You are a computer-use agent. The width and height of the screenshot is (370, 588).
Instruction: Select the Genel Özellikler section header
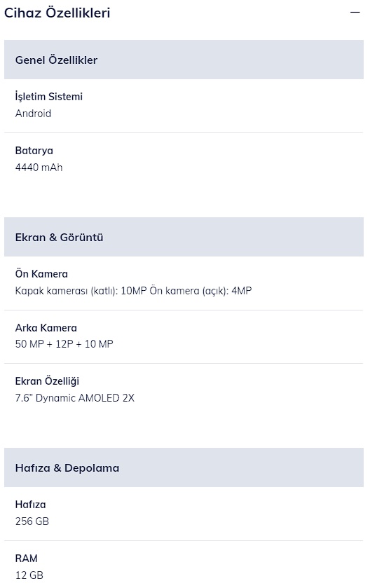(x=184, y=60)
